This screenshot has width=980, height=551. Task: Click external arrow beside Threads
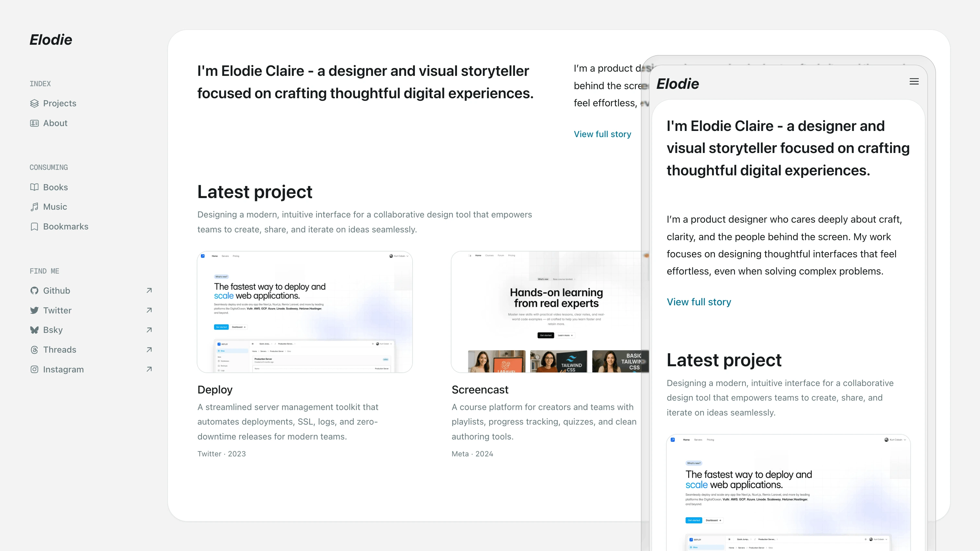tap(149, 350)
